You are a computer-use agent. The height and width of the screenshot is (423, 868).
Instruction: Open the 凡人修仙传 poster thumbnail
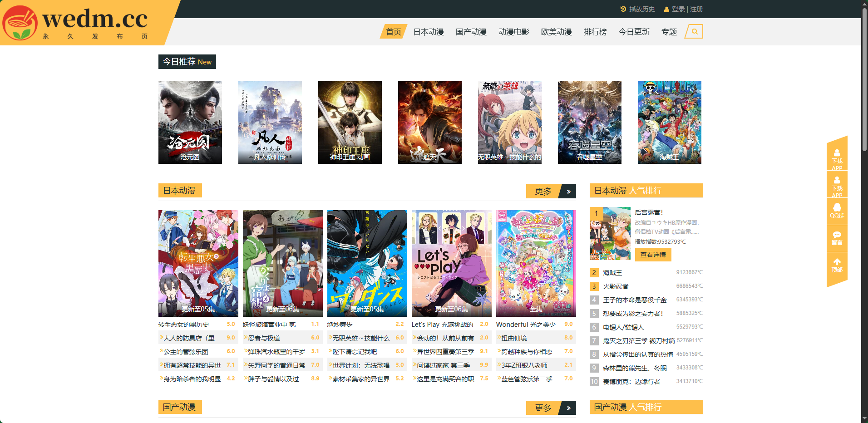pos(270,122)
